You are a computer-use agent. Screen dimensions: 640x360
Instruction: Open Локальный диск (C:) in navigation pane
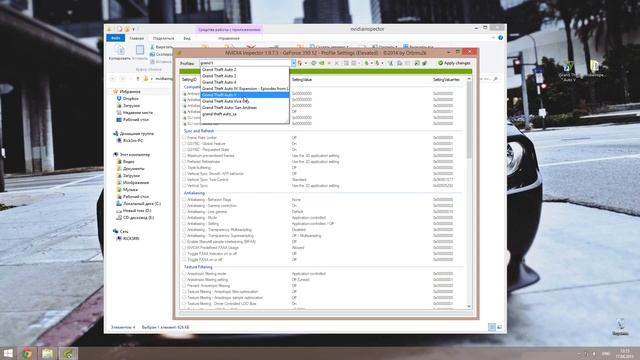coord(142,204)
